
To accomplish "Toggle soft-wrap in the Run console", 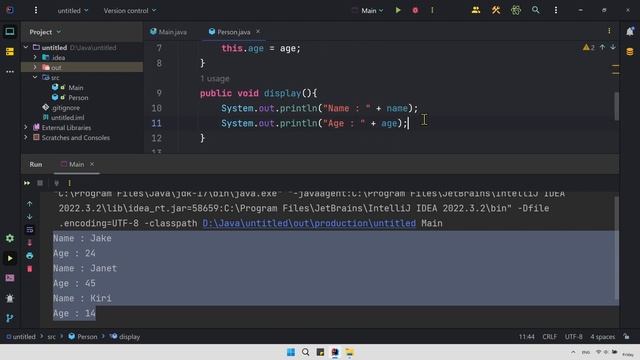I will coord(30,229).
